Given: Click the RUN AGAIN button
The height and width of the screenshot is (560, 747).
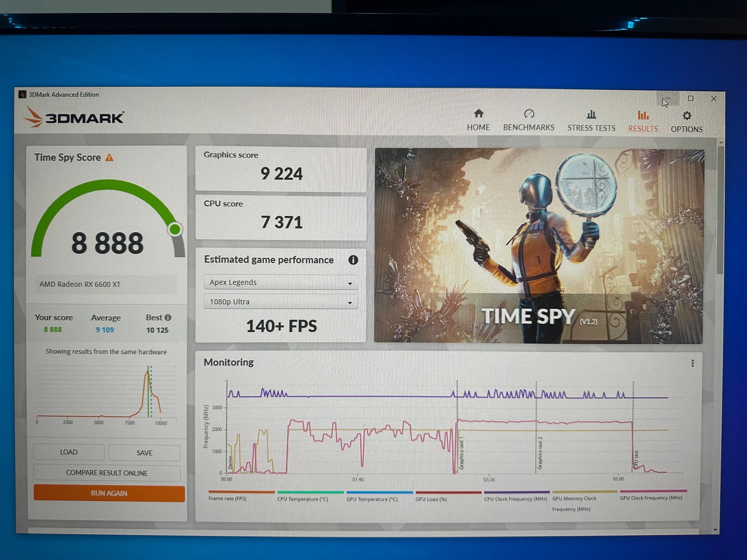Looking at the screenshot, I should pyautogui.click(x=108, y=493).
